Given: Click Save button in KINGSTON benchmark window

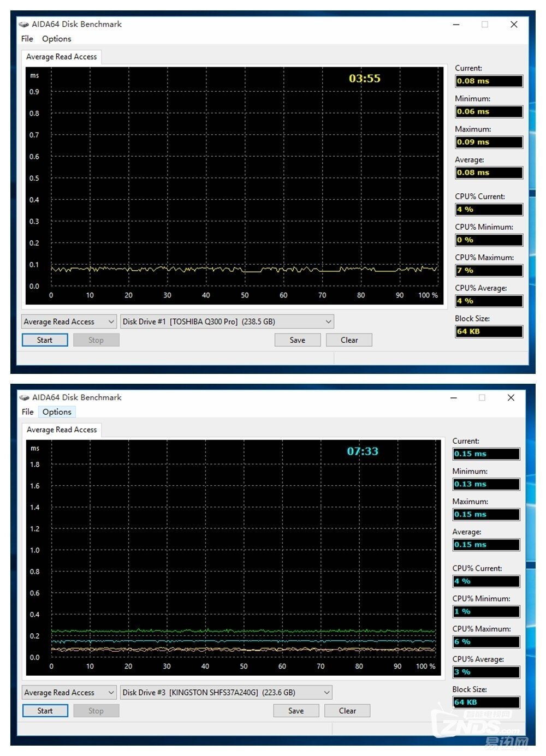Looking at the screenshot, I should coord(296,711).
